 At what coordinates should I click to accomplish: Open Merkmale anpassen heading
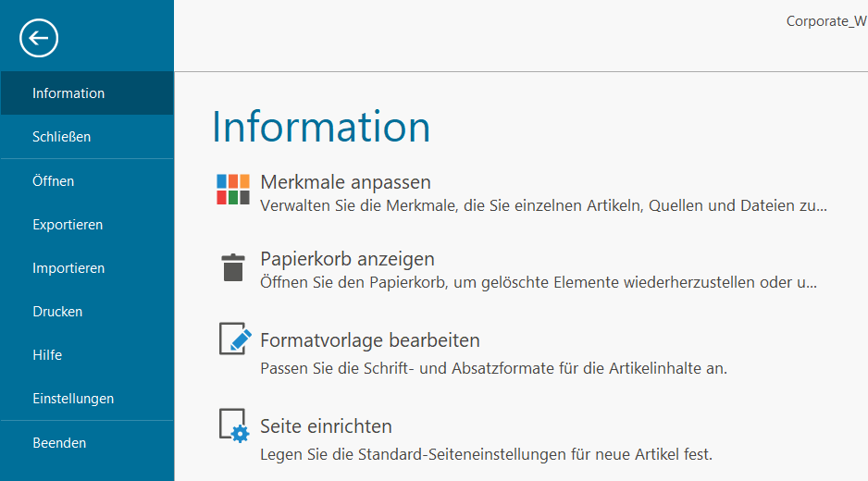pyautogui.click(x=345, y=182)
